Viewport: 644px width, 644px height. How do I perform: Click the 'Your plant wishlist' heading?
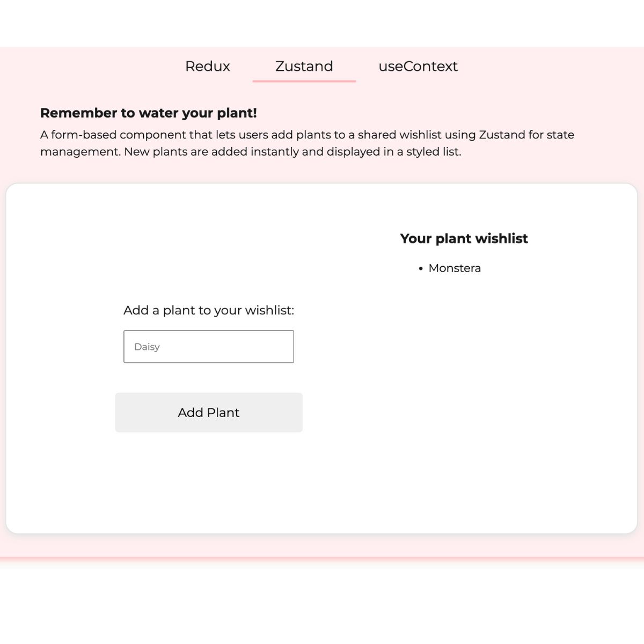coord(464,238)
